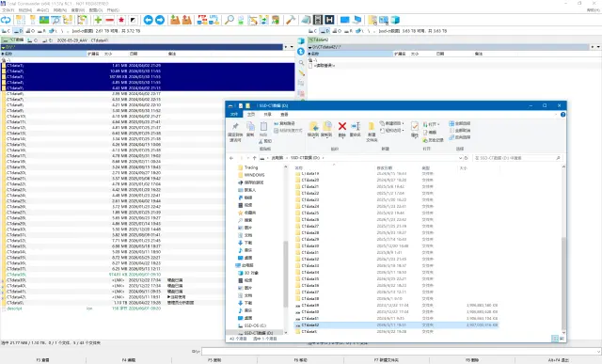Select WINDOWS folder in Explorer navigation pane
Image resolution: width=602 pixels, height=364 pixels.
pos(254,175)
